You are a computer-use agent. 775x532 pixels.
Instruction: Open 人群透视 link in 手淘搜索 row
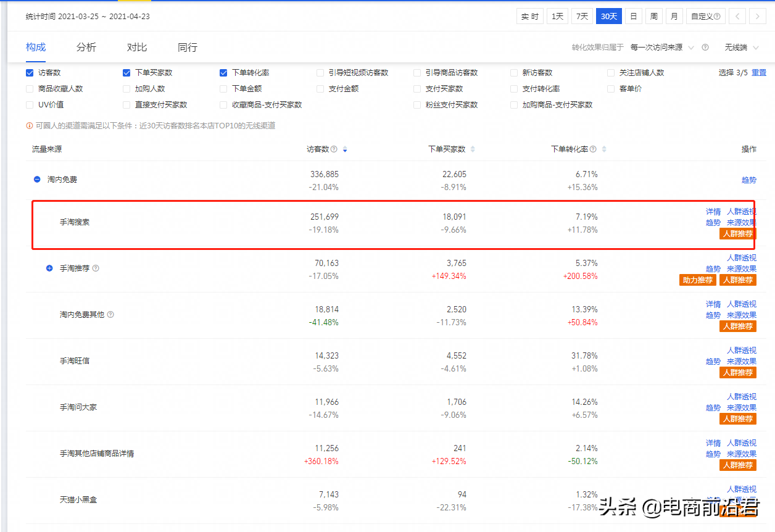742,212
